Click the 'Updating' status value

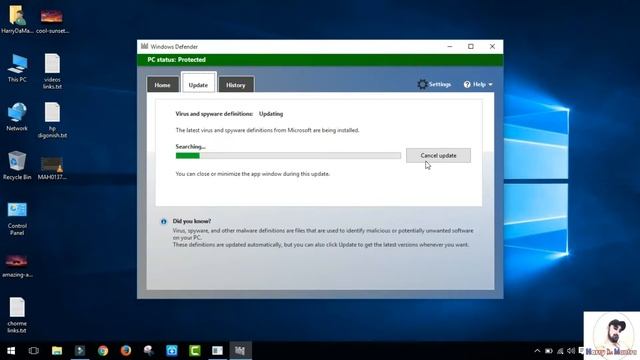coord(271,114)
